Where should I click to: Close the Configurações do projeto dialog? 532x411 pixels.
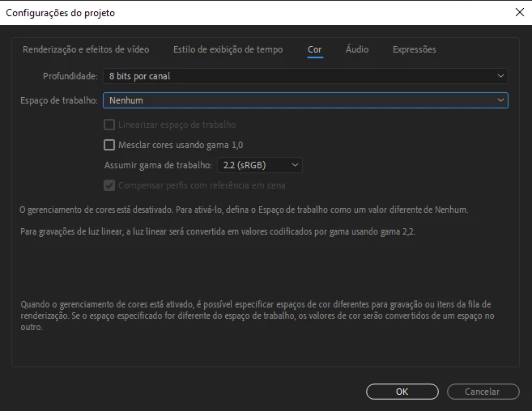(519, 13)
